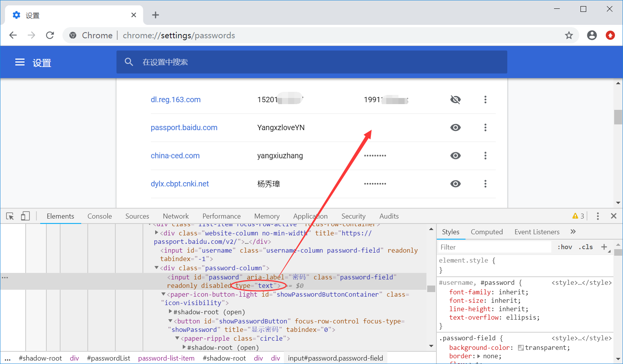623x364 pixels.
Task: Close the 设置 tab
Action: tap(134, 15)
